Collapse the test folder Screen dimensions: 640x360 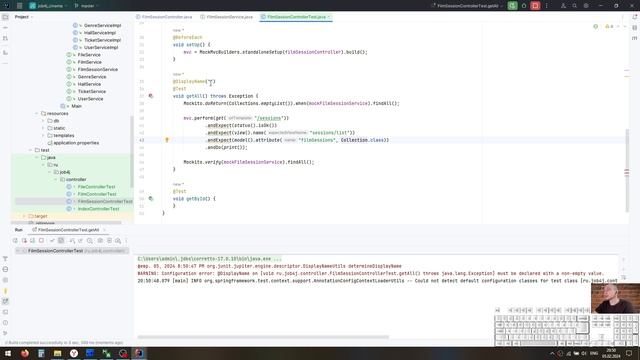point(31,150)
